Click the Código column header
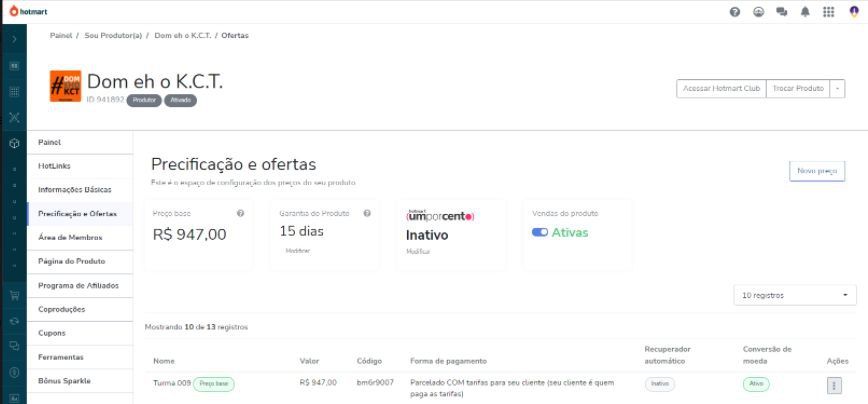The width and height of the screenshot is (868, 404). [369, 361]
